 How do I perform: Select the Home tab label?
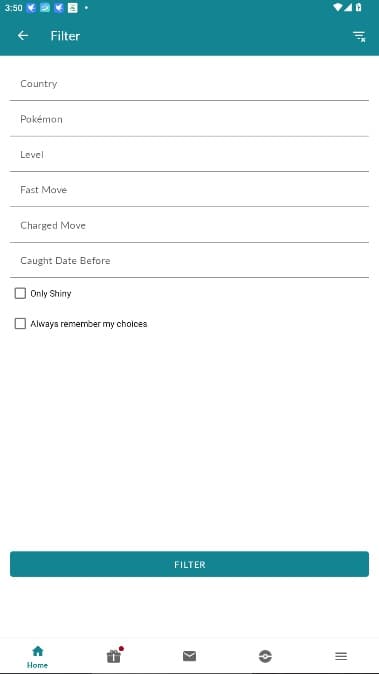point(37,665)
